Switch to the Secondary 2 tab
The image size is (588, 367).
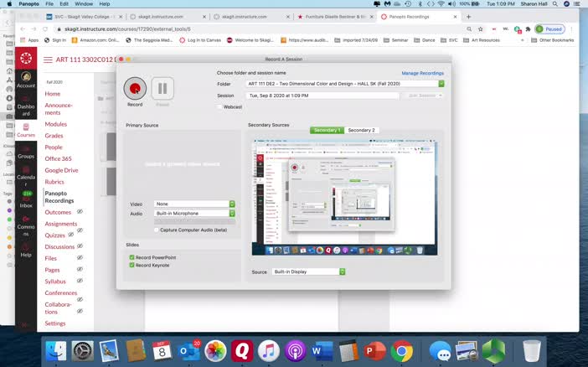(x=361, y=131)
